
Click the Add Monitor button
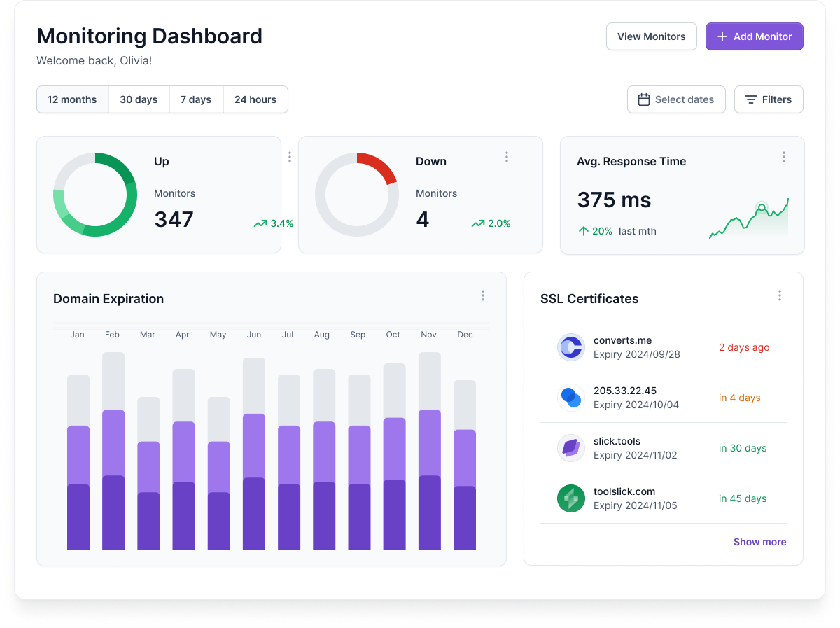[755, 36]
